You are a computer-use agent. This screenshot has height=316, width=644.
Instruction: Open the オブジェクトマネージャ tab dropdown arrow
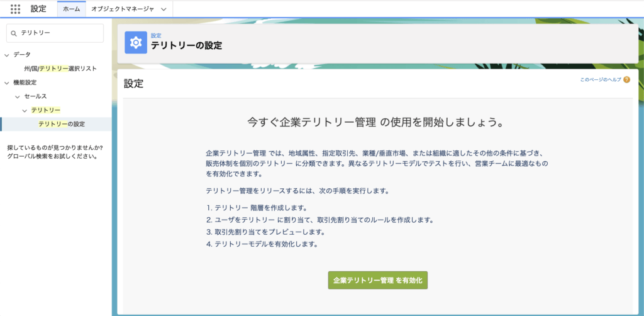164,9
